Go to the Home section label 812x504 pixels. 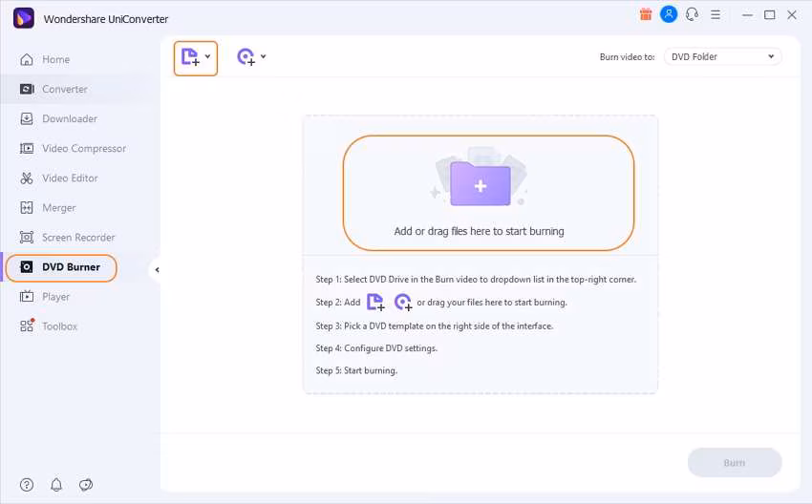coord(56,59)
